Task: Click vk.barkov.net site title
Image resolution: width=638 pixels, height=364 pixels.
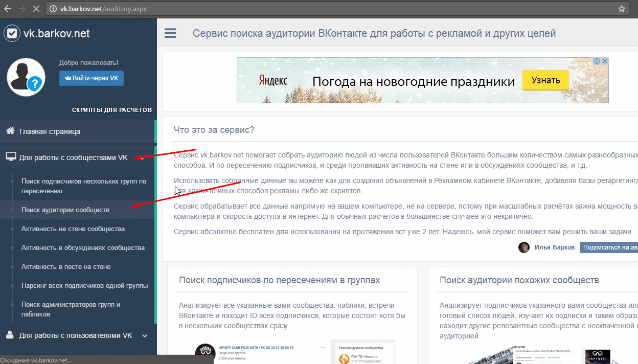Action: click(57, 34)
